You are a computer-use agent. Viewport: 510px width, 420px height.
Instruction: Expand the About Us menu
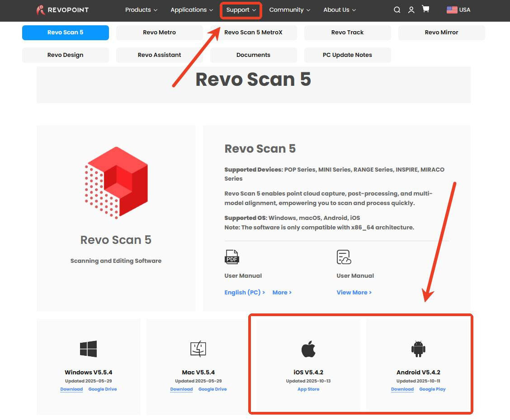(340, 10)
